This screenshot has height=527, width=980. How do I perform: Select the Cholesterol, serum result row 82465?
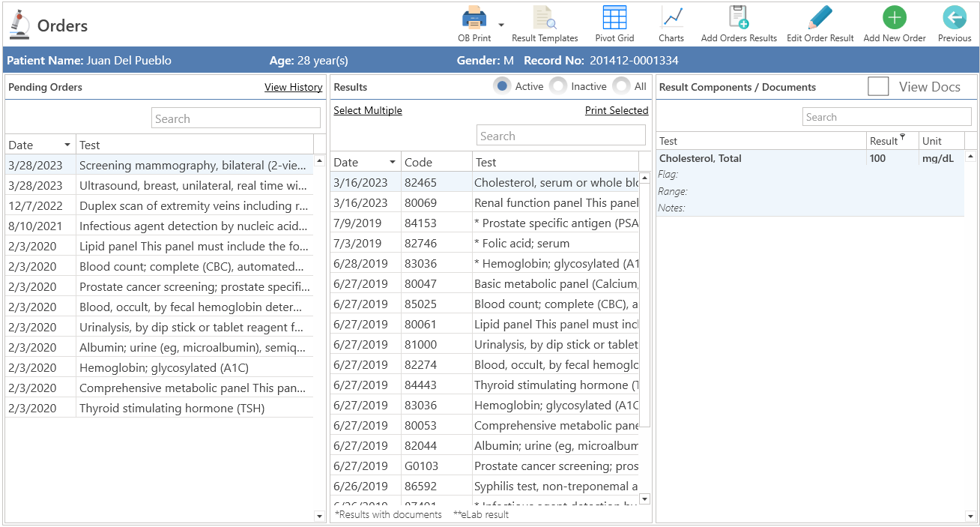485,182
